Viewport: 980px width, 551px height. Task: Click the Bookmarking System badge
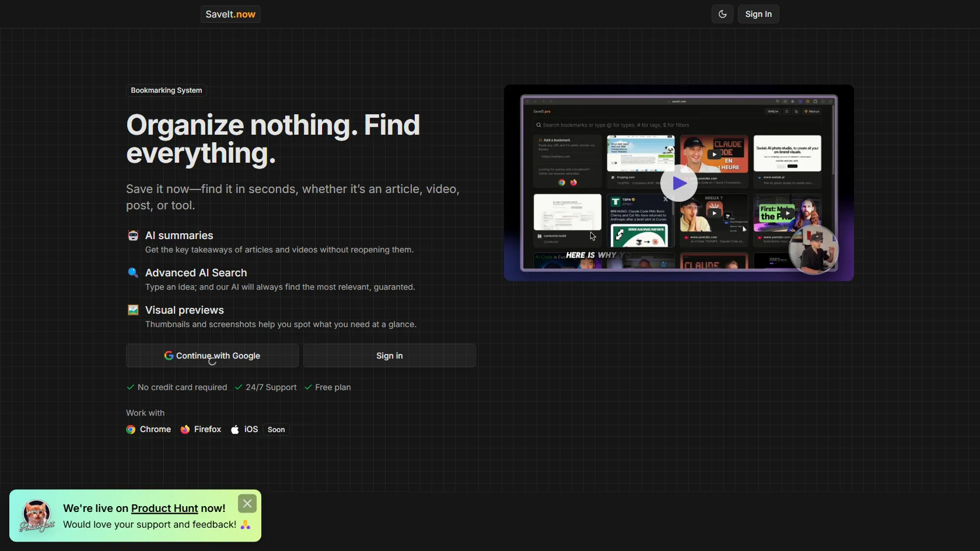tap(166, 90)
